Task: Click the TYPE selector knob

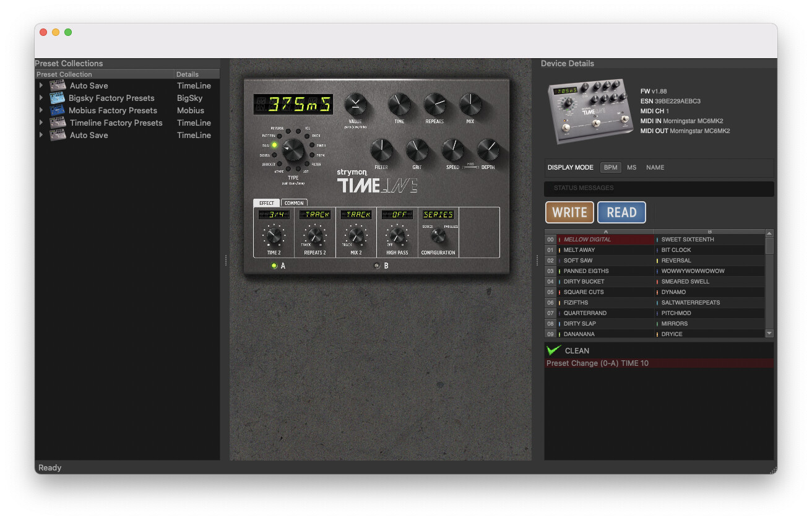Action: click(293, 150)
